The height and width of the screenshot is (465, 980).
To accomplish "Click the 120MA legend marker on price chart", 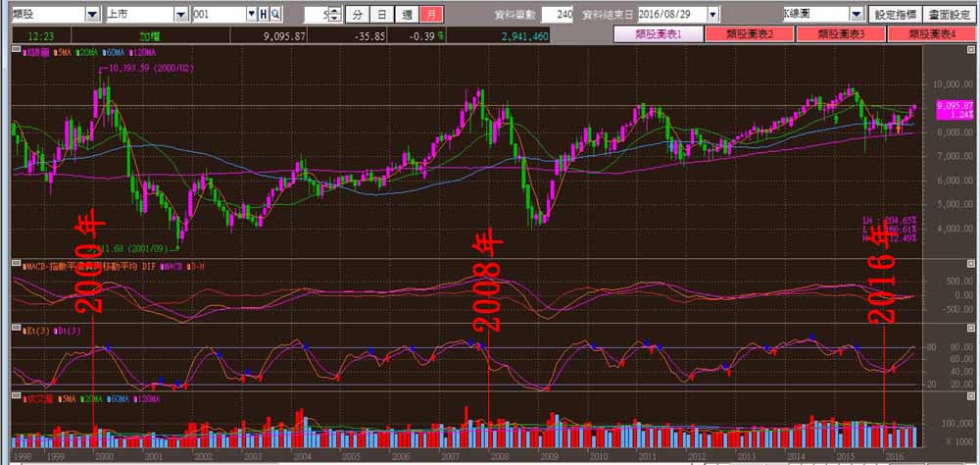I will point(133,50).
